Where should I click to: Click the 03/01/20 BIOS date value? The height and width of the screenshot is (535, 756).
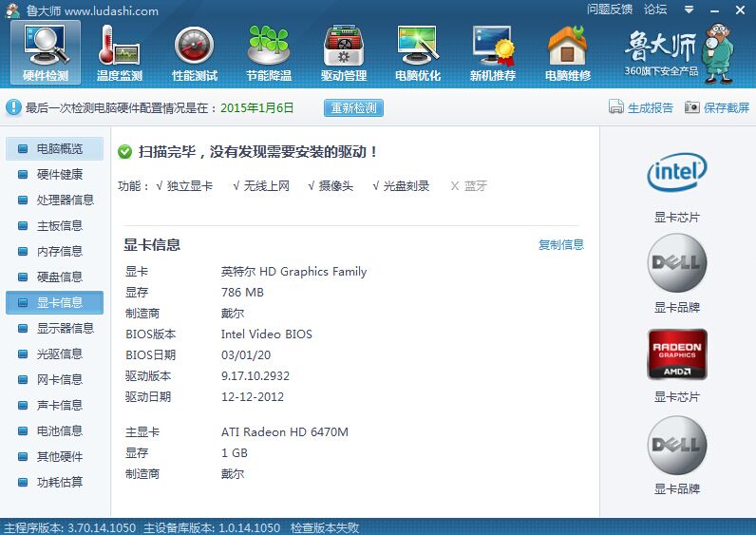click(246, 355)
